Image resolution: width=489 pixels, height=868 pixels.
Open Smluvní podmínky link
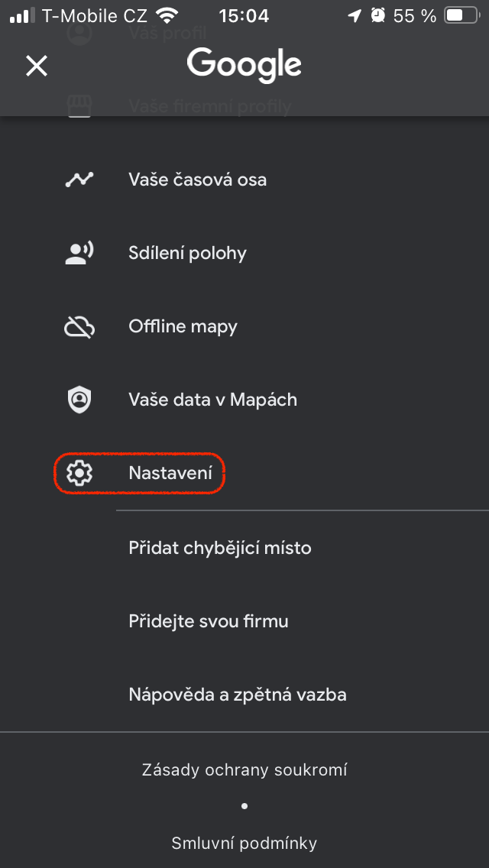pyautogui.click(x=244, y=843)
